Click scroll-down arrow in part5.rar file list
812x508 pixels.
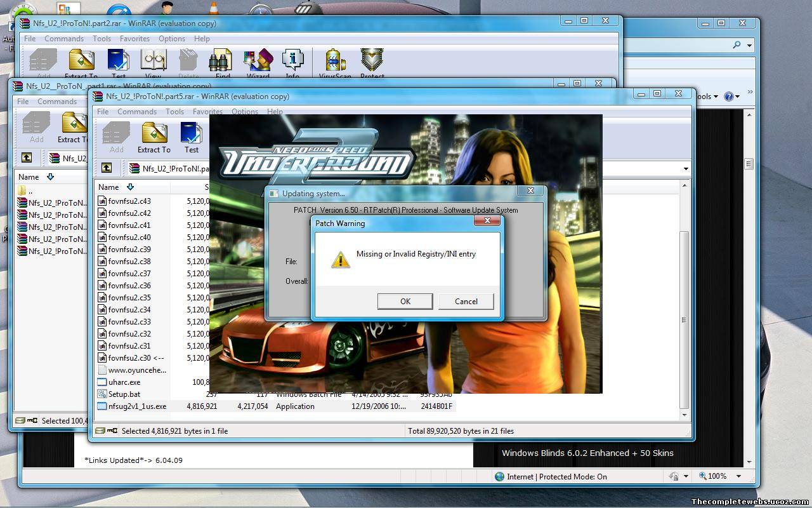(x=684, y=415)
